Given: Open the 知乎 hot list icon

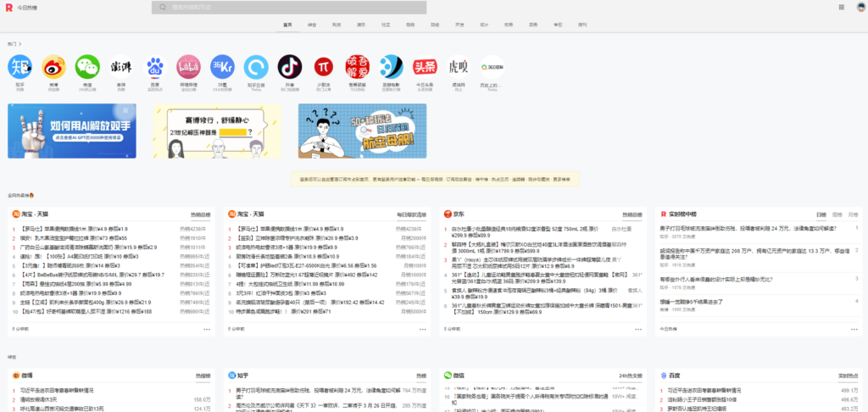Looking at the screenshot, I should point(20,67).
